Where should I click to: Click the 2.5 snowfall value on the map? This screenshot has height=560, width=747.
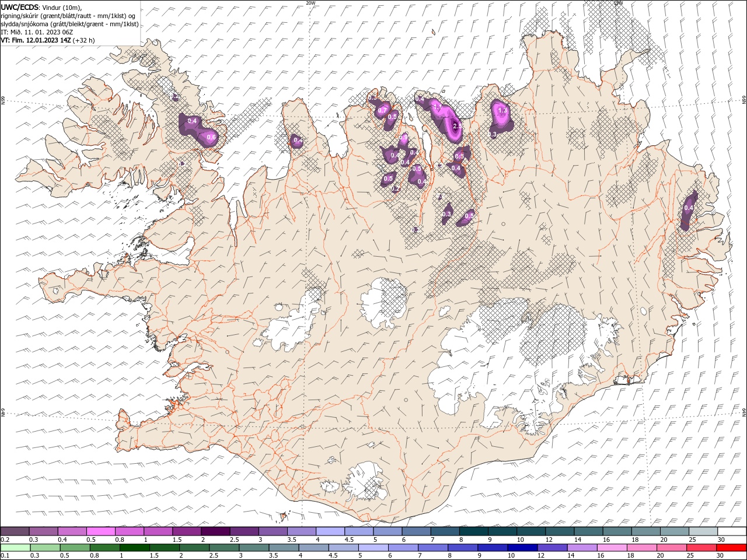pyautogui.click(x=458, y=125)
